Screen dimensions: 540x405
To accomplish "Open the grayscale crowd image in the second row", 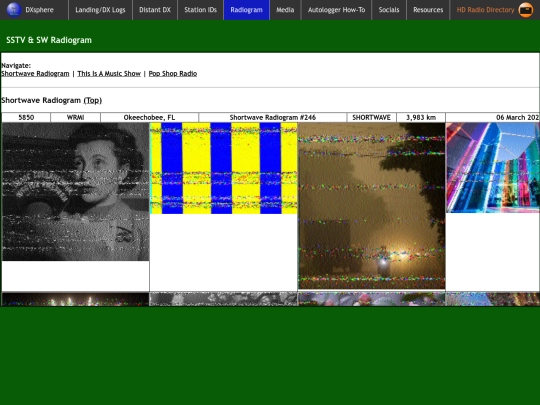I will click(224, 299).
